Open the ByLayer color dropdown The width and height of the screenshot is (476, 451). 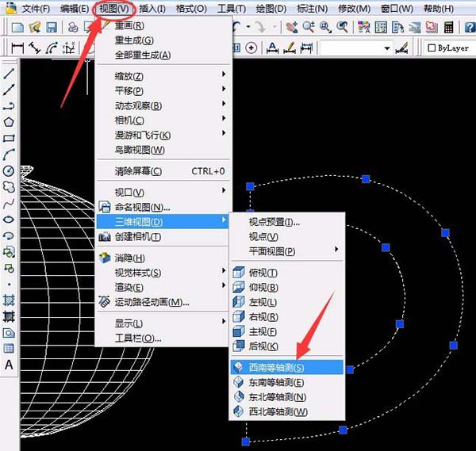[450, 48]
